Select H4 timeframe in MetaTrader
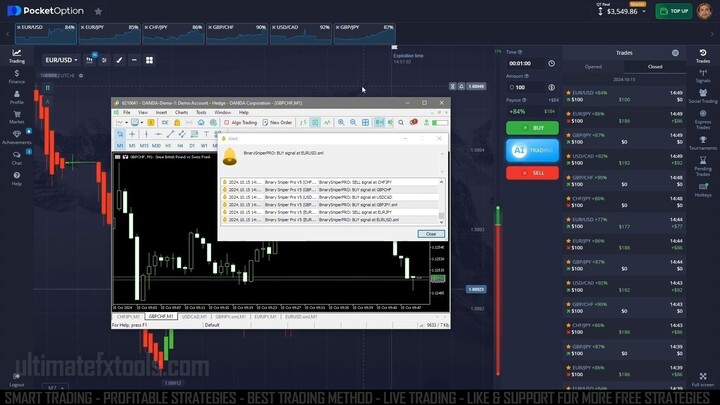This screenshot has height=405, width=720. [x=180, y=146]
